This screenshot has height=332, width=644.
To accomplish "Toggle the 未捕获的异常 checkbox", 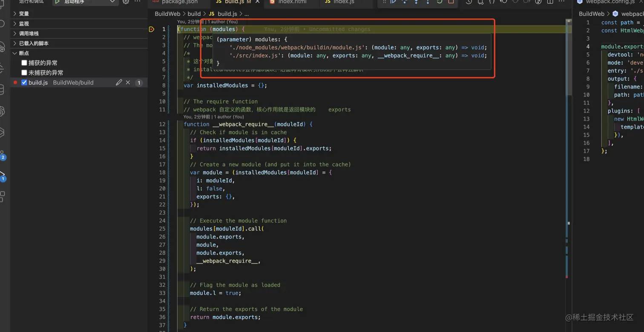I will pos(24,72).
